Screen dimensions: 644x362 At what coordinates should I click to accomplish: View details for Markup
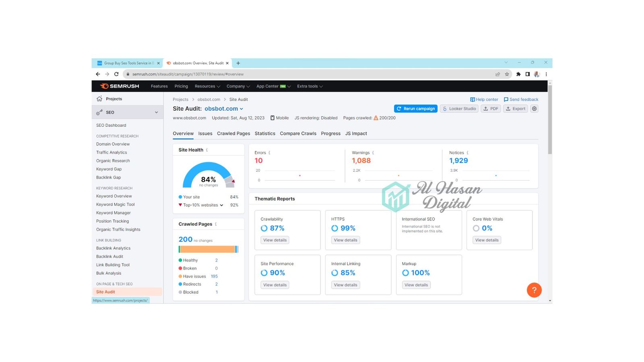click(416, 285)
